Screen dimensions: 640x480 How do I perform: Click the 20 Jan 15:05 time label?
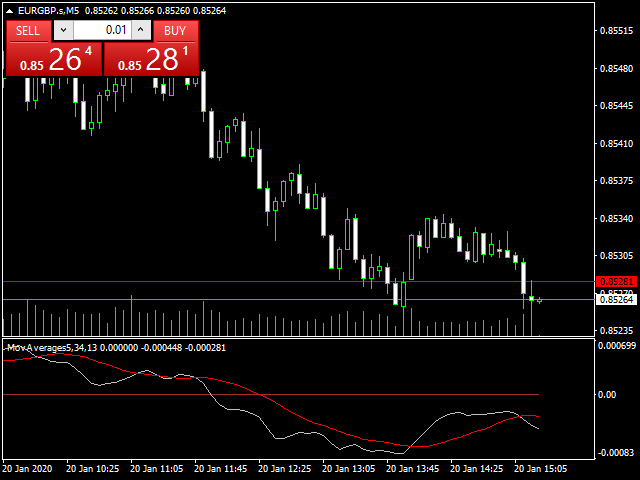coord(540,468)
